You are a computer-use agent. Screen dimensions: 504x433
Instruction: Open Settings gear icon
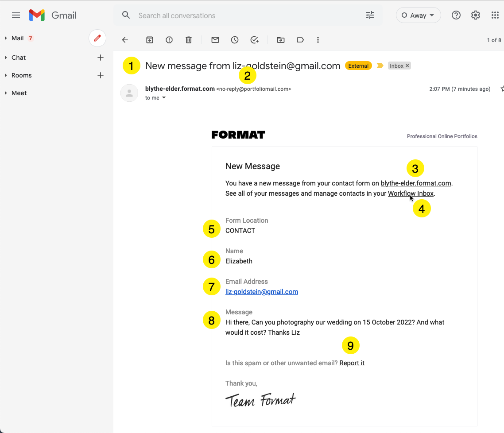coord(475,15)
